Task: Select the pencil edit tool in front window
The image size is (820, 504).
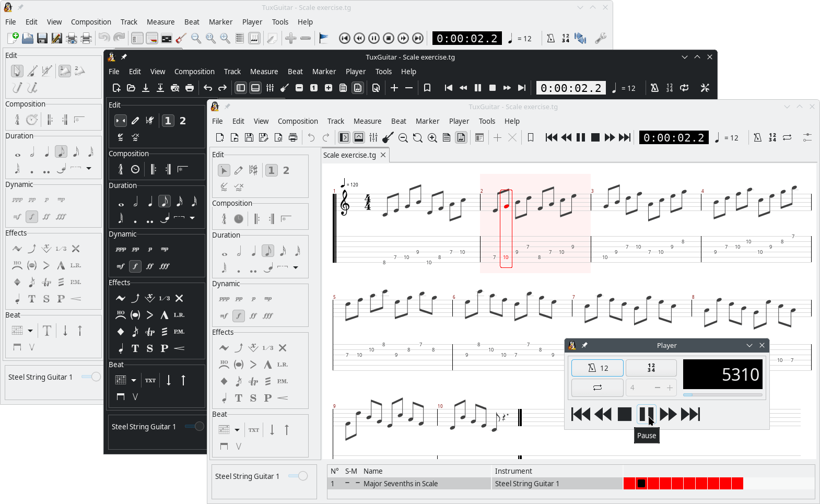Action: (239, 170)
